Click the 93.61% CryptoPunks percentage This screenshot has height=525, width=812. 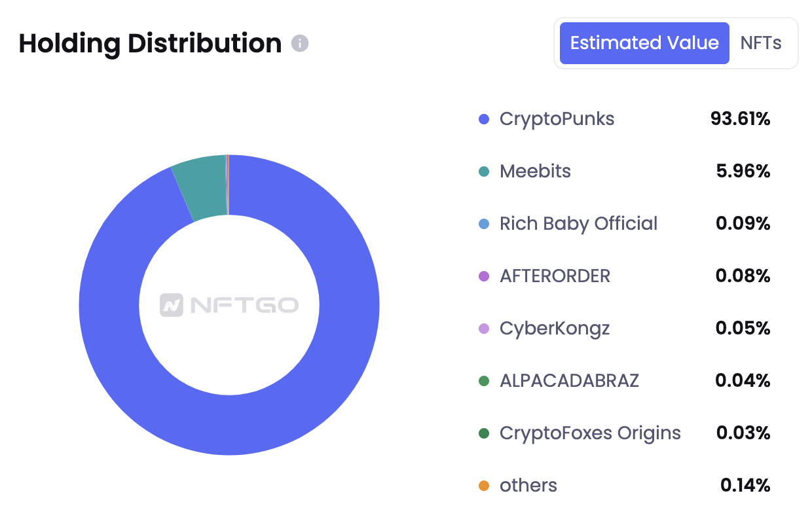(740, 119)
